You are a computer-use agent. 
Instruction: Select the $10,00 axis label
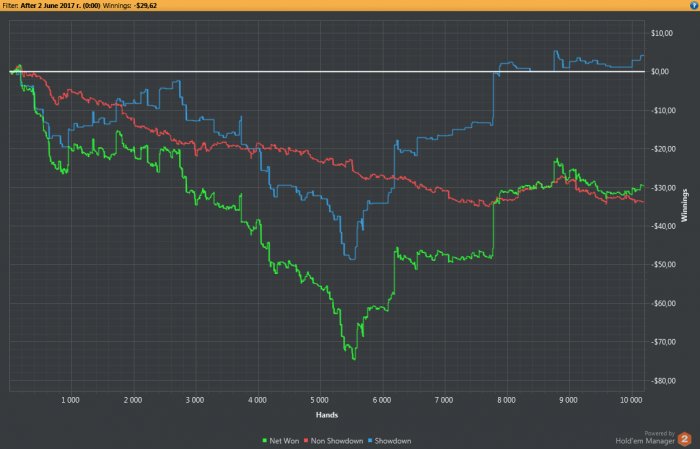point(662,33)
